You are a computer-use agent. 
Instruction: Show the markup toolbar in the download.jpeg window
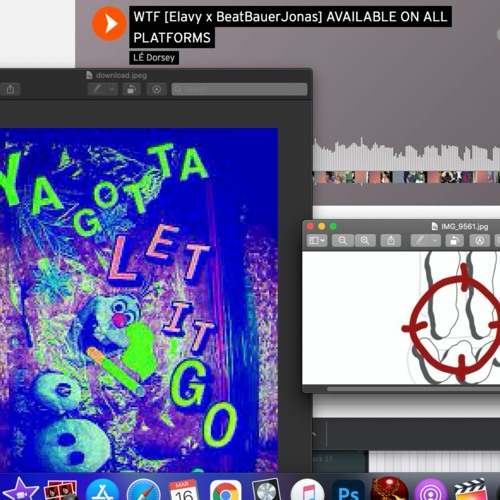click(x=157, y=89)
